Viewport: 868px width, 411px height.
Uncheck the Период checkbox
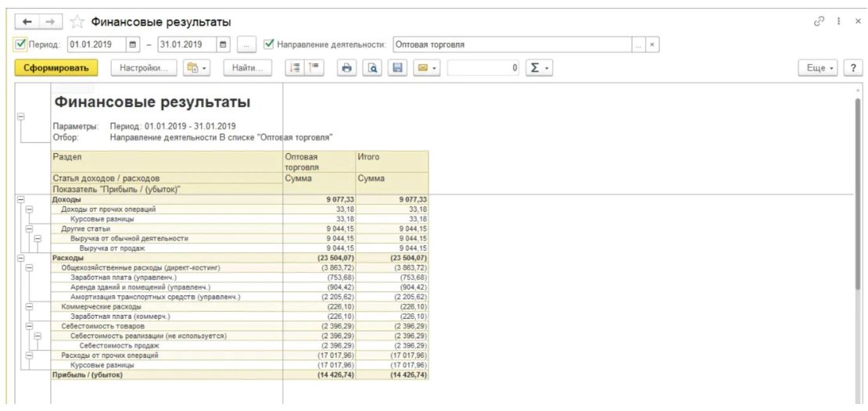click(x=22, y=45)
